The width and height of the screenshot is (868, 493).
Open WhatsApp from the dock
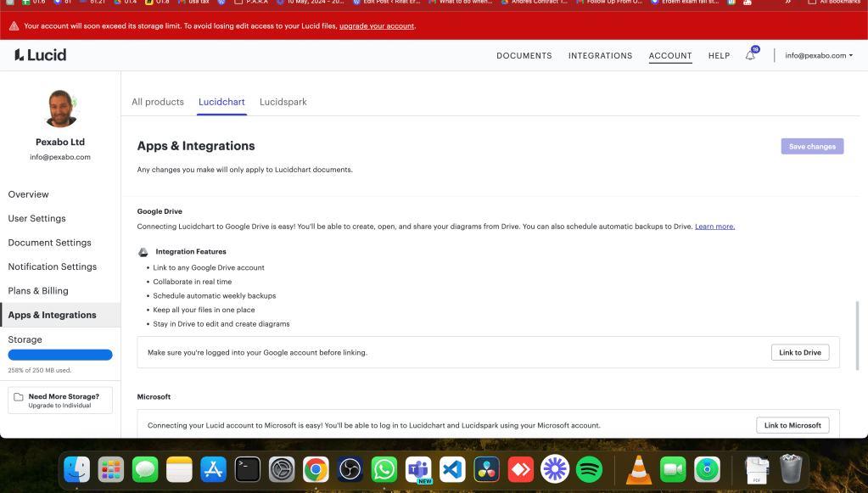point(384,470)
